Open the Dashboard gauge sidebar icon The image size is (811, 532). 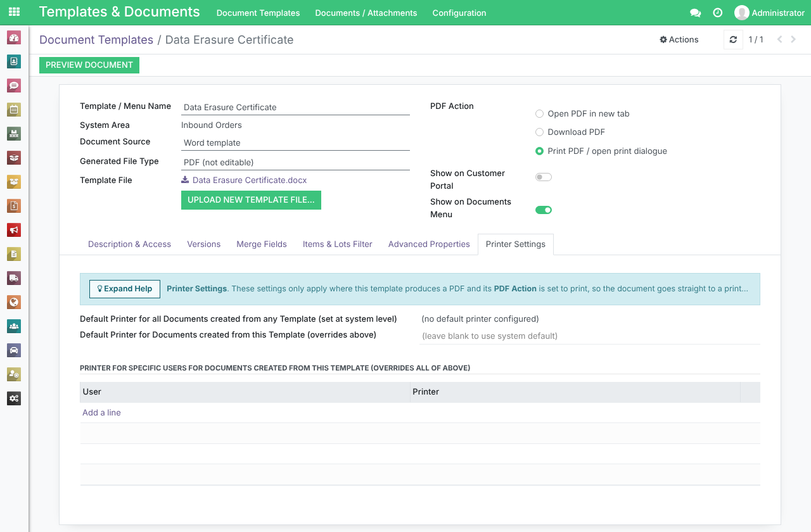[14, 37]
